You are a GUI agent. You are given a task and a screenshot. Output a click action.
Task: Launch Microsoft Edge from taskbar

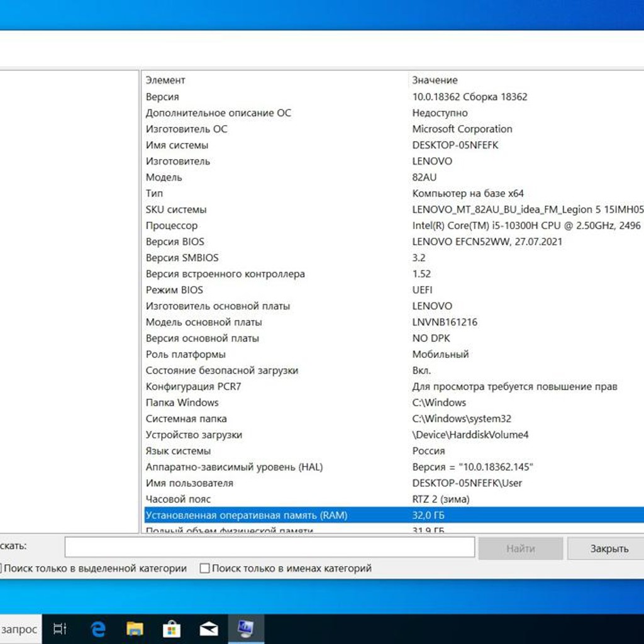pyautogui.click(x=97, y=629)
